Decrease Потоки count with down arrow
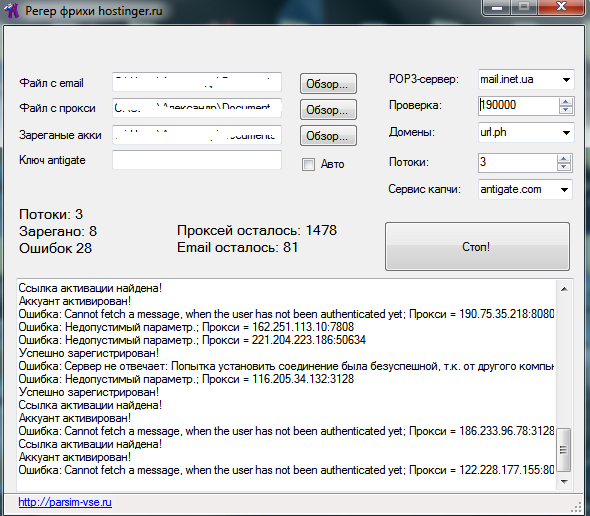The image size is (590, 516). pos(564,167)
